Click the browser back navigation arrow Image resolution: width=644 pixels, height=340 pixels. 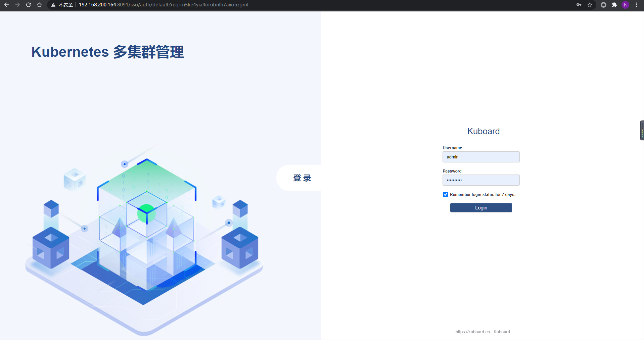6,5
